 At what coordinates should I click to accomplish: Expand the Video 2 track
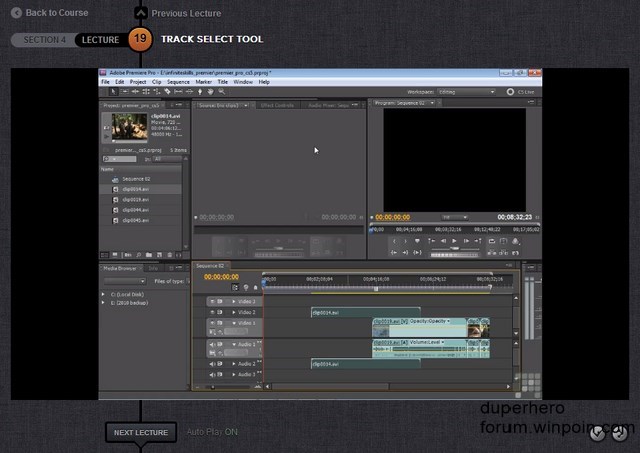point(234,312)
